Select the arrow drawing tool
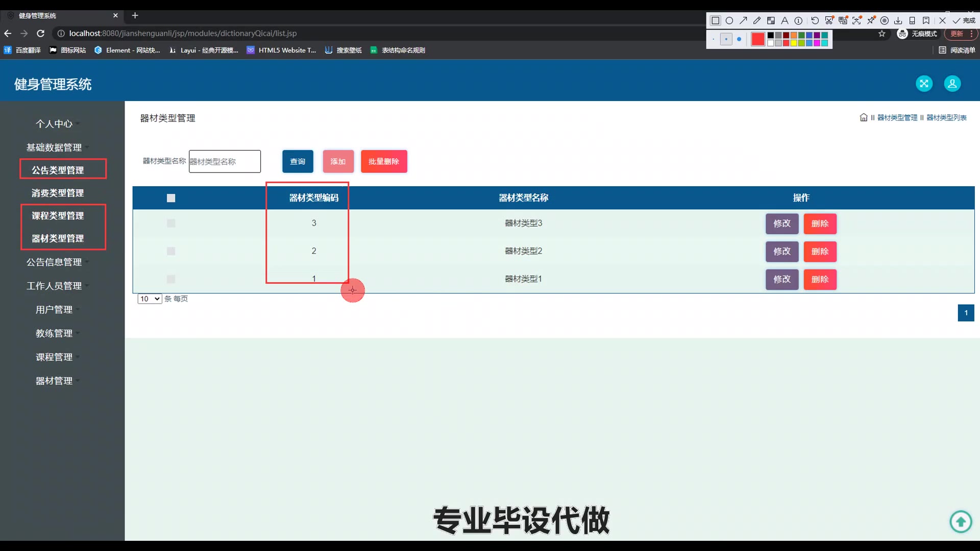This screenshot has height=551, width=980. tap(743, 21)
